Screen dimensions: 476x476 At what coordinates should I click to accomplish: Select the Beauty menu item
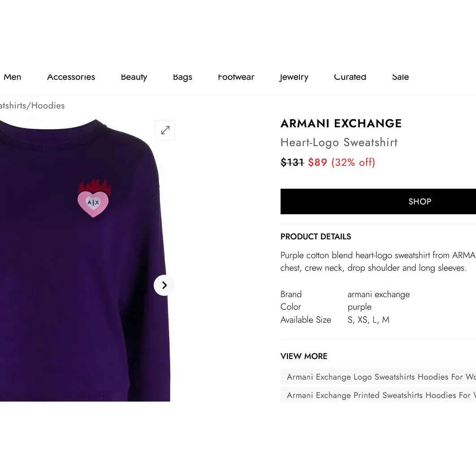134,77
